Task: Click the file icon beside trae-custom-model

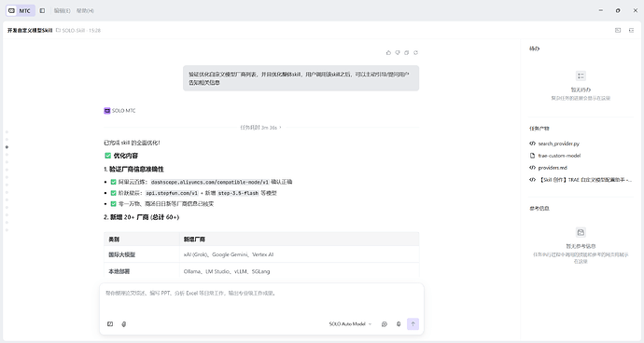Action: 532,156
